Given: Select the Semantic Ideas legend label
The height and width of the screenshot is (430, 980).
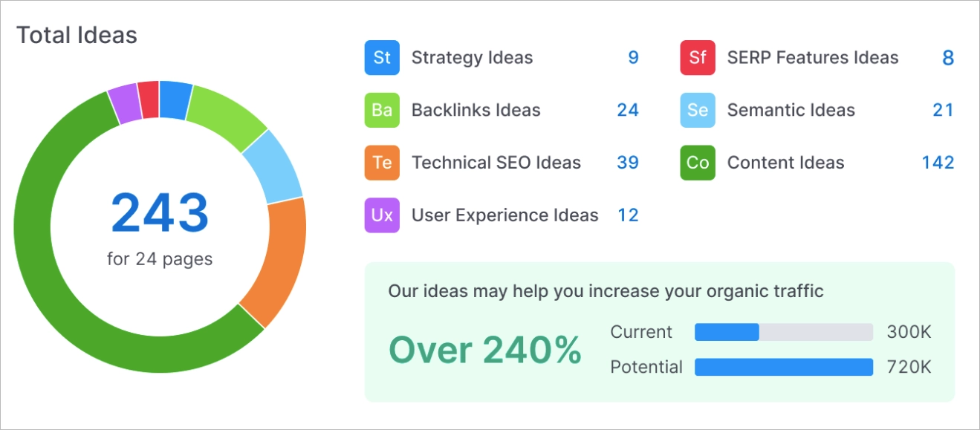Looking at the screenshot, I should [791, 110].
